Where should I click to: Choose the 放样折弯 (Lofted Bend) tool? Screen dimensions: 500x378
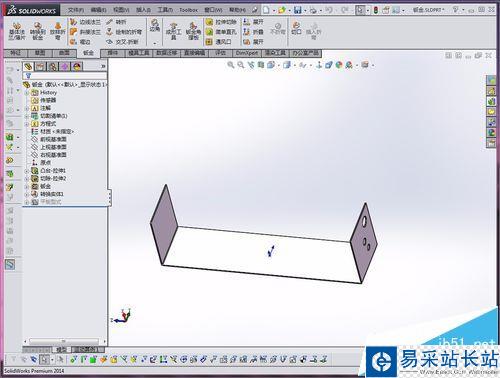(57, 31)
